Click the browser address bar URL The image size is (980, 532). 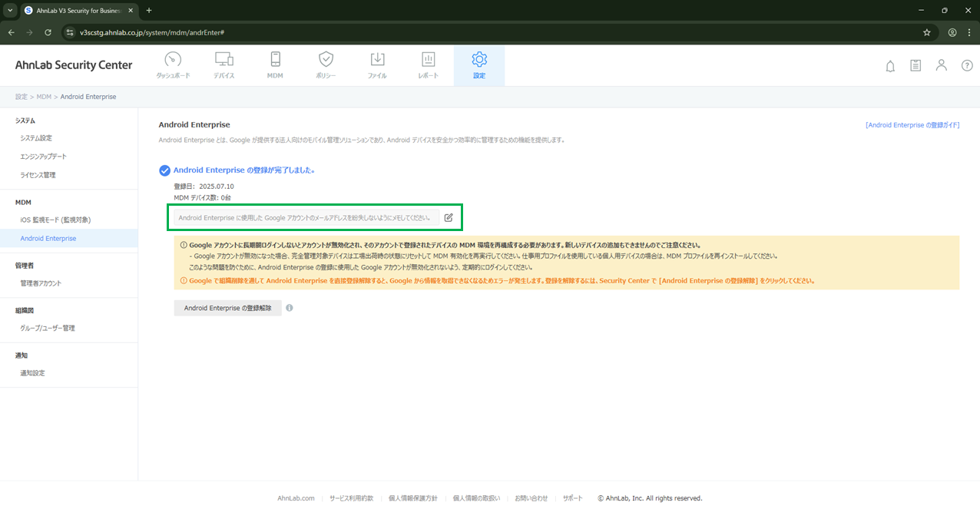point(152,33)
